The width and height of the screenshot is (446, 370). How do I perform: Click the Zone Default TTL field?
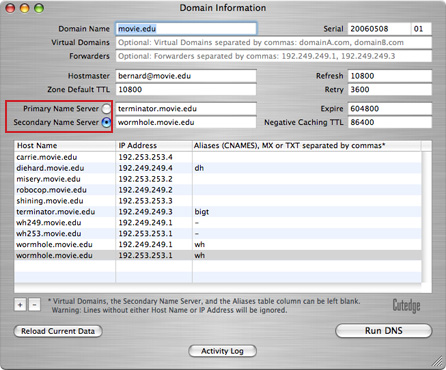pos(186,89)
